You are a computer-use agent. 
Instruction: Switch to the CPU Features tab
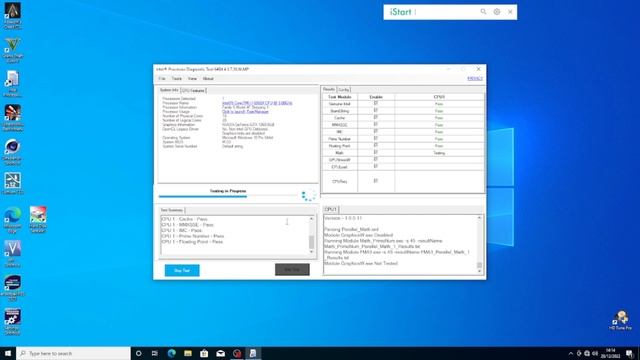coord(193,91)
